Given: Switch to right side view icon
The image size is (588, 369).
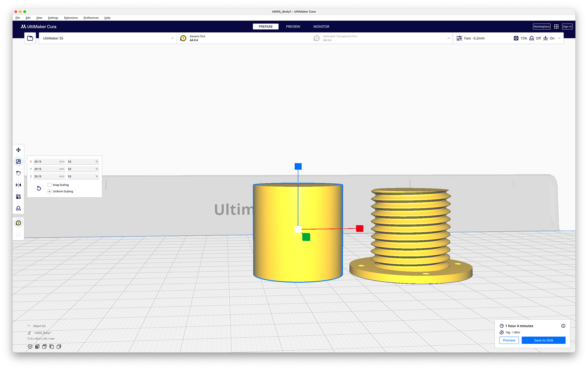Looking at the screenshot, I should 59,346.
